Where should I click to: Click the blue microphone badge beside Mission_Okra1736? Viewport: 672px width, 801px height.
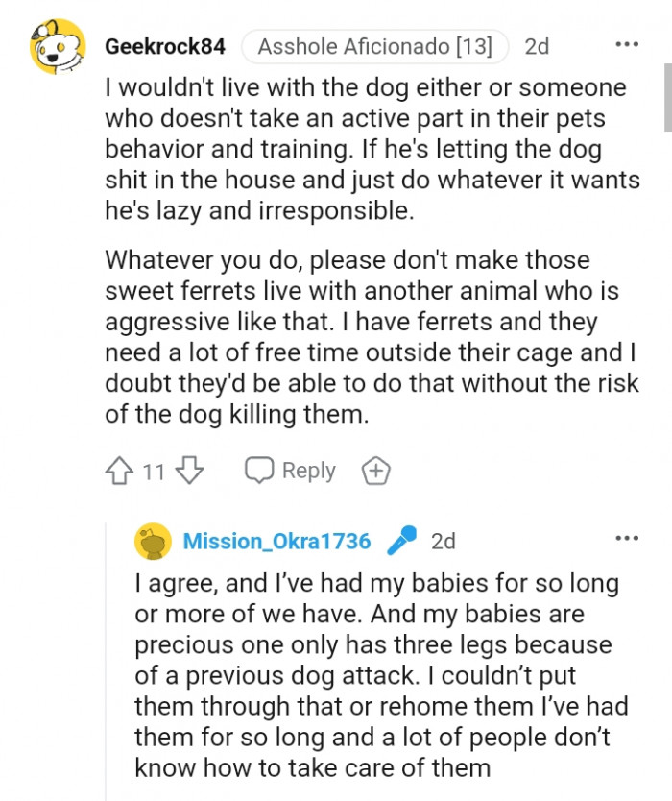point(402,540)
